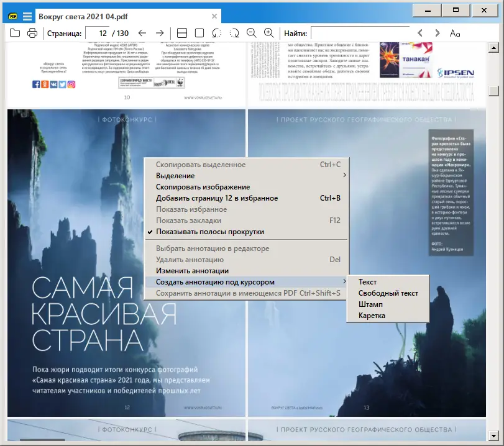The width and height of the screenshot is (504, 446).
Task: Click the ФОТОКОНКУРС header on page 12
Action: click(x=127, y=119)
